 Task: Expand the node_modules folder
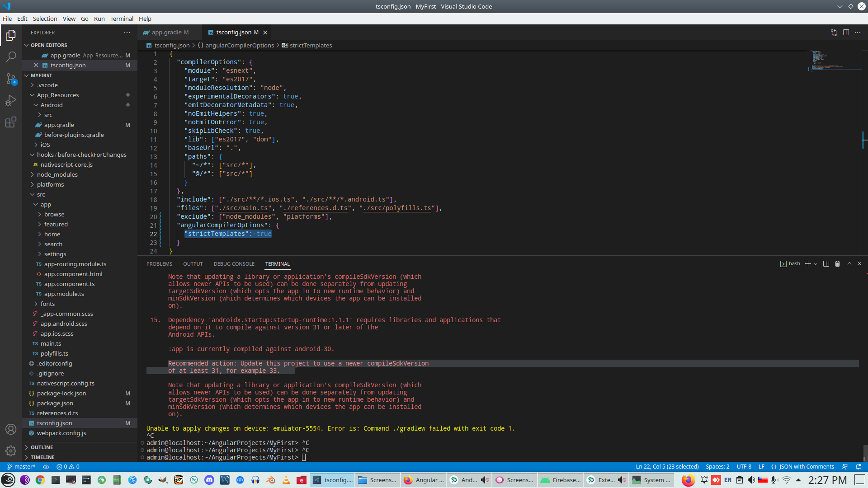pyautogui.click(x=57, y=175)
